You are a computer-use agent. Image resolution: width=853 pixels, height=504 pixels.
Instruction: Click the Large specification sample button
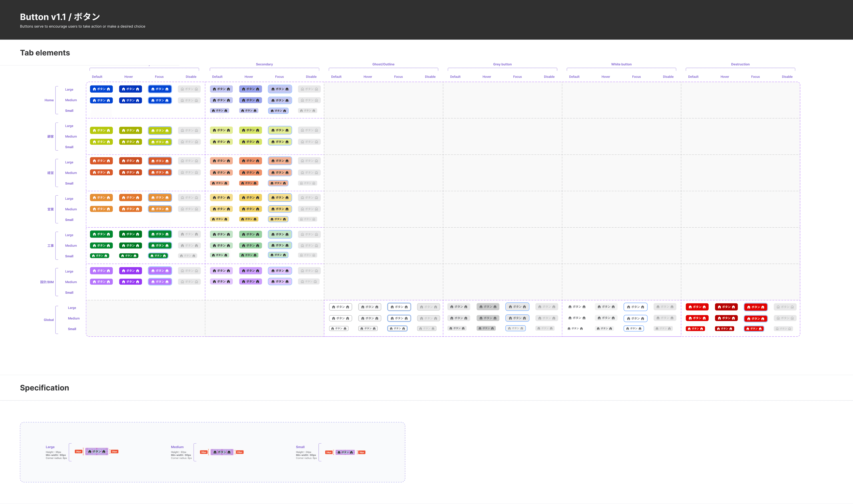point(97,452)
